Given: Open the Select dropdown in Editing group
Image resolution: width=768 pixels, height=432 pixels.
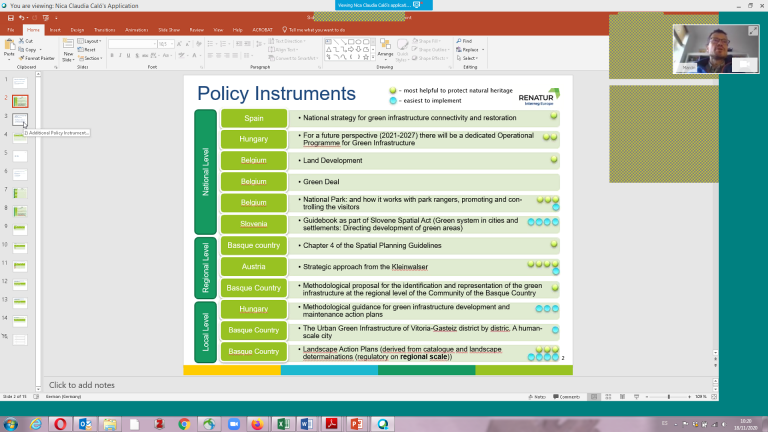Looking at the screenshot, I should (468, 58).
